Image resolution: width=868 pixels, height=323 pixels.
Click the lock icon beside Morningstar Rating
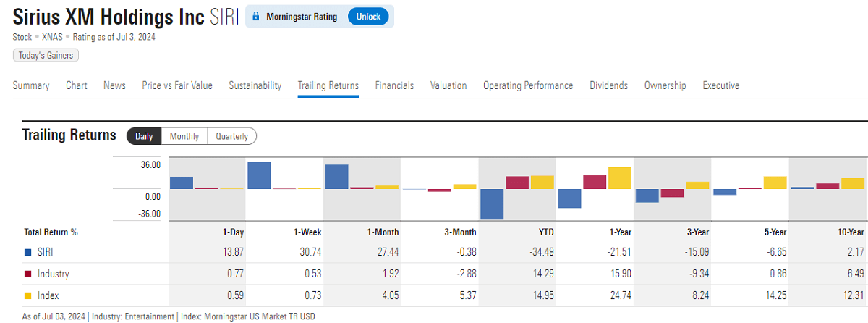point(255,17)
